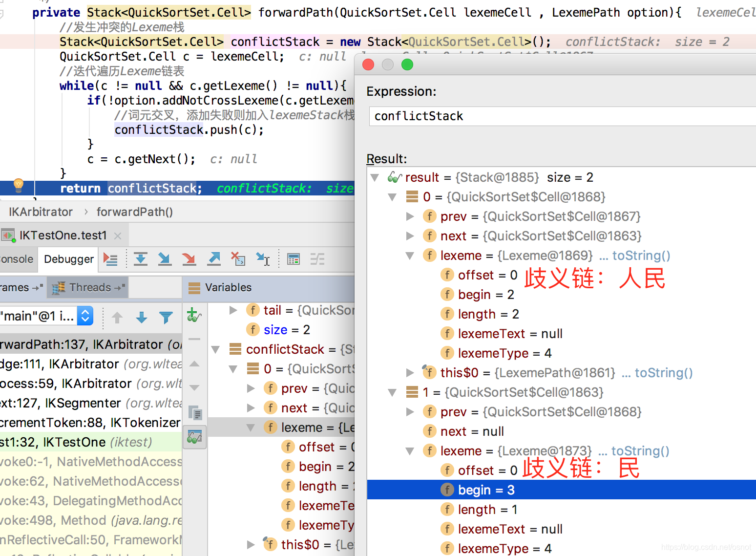This screenshot has width=756, height=556.
Task: Click Expression input field
Action: pyautogui.click(x=563, y=116)
